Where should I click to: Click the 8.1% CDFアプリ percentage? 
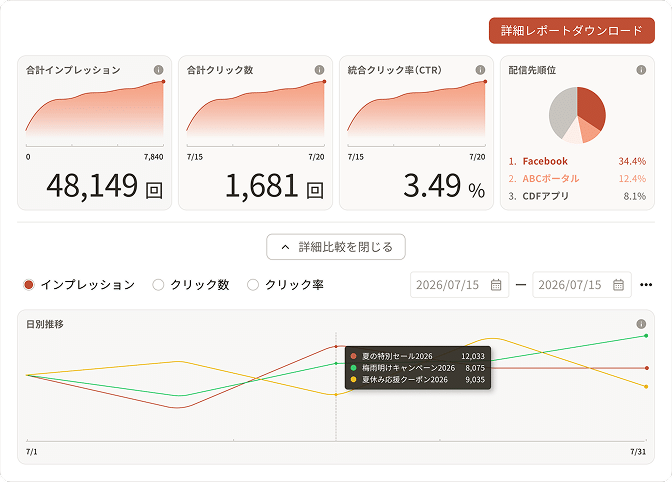[635, 196]
